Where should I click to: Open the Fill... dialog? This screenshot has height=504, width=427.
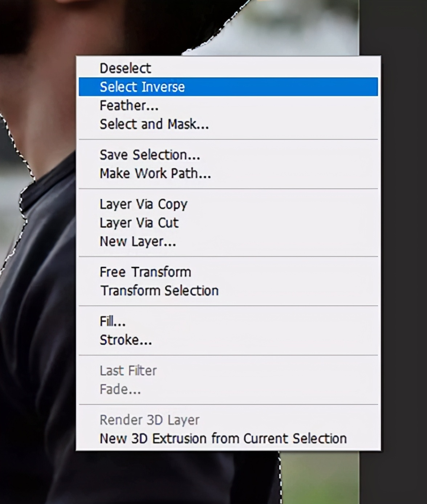[113, 321]
